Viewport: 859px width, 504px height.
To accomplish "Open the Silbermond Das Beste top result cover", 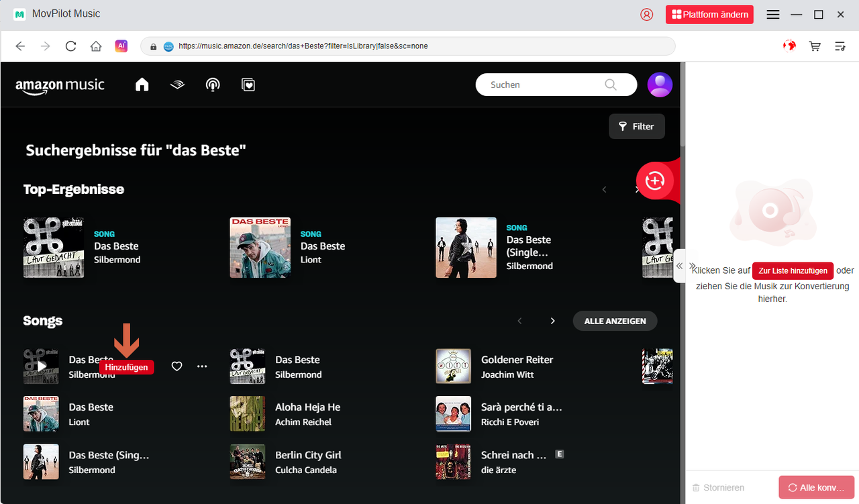I will 54,248.
